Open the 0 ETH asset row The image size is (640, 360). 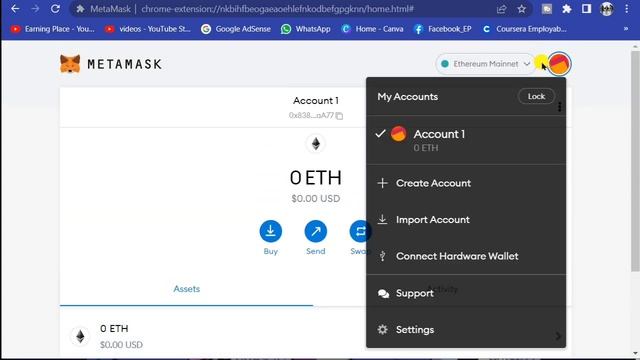[212, 336]
